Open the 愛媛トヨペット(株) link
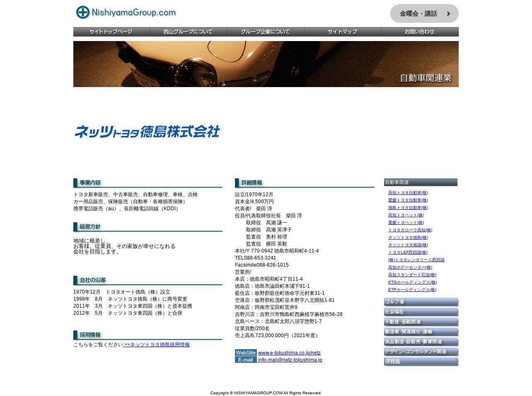Screen dimensions: 532x396 (x=406, y=223)
